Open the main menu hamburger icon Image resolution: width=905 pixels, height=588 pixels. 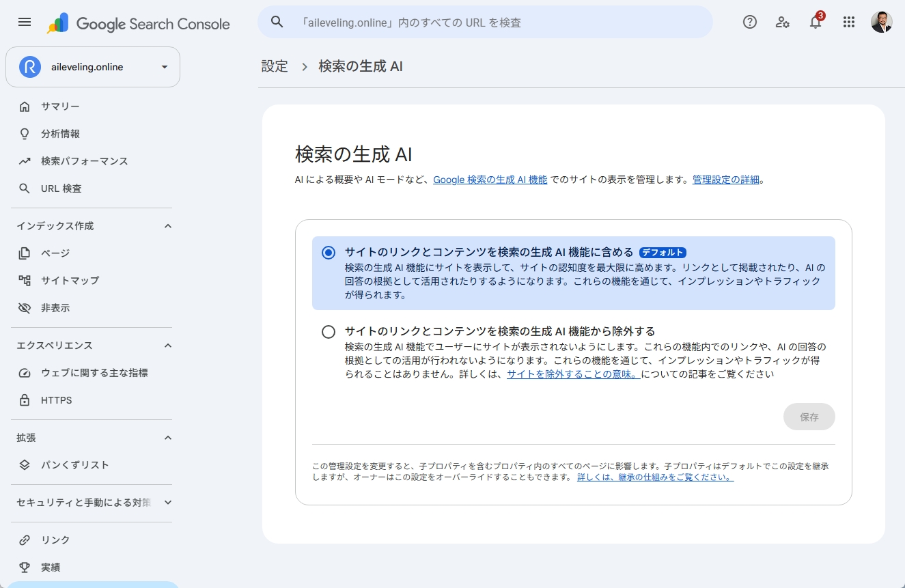click(x=25, y=22)
